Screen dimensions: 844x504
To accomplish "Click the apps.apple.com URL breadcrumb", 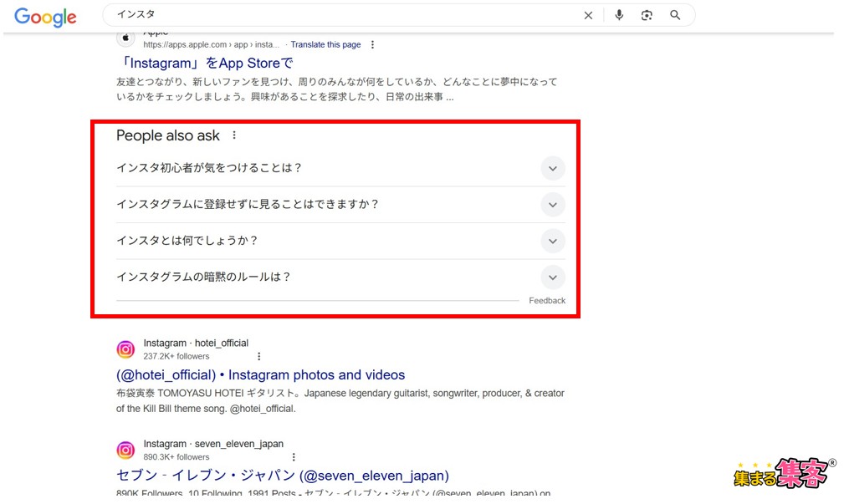I will pos(211,44).
